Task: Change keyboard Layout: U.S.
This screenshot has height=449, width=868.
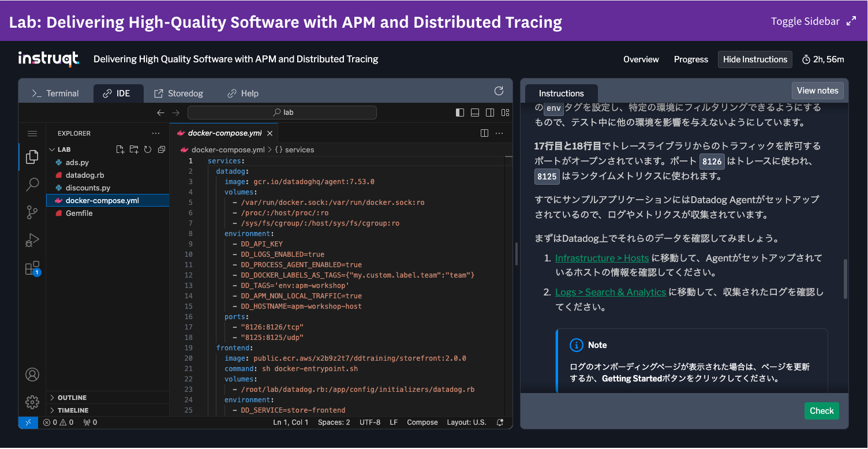Action: click(x=467, y=422)
